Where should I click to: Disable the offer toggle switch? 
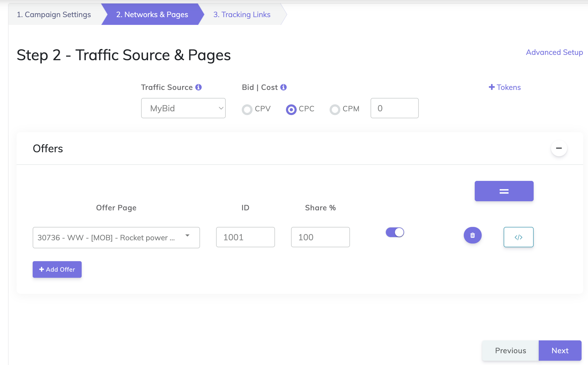[395, 232]
